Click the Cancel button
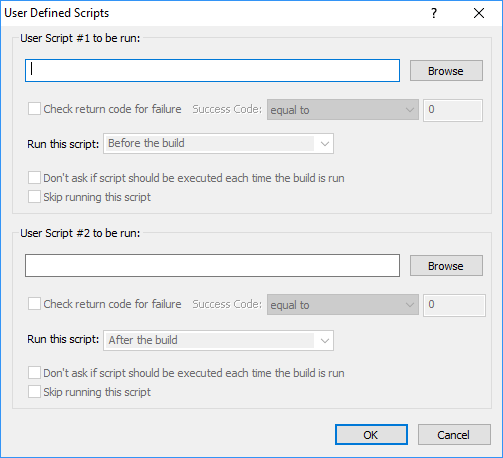This screenshot has height=458, width=503. (x=454, y=435)
